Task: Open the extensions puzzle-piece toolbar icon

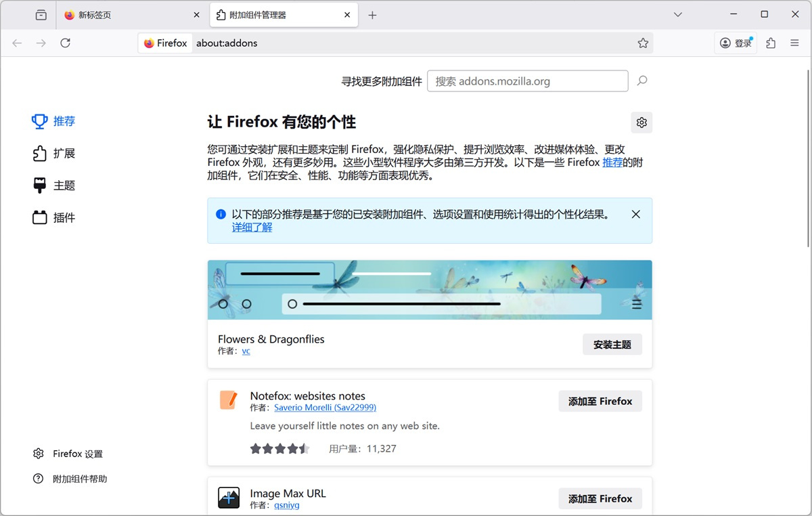Action: 770,43
